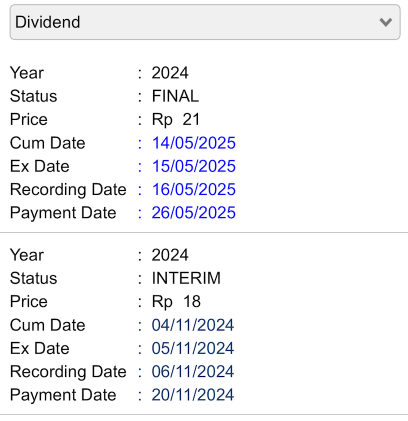This screenshot has width=408, height=421.
Task: Click the Payment Date label in FINAL section
Action: point(63,213)
